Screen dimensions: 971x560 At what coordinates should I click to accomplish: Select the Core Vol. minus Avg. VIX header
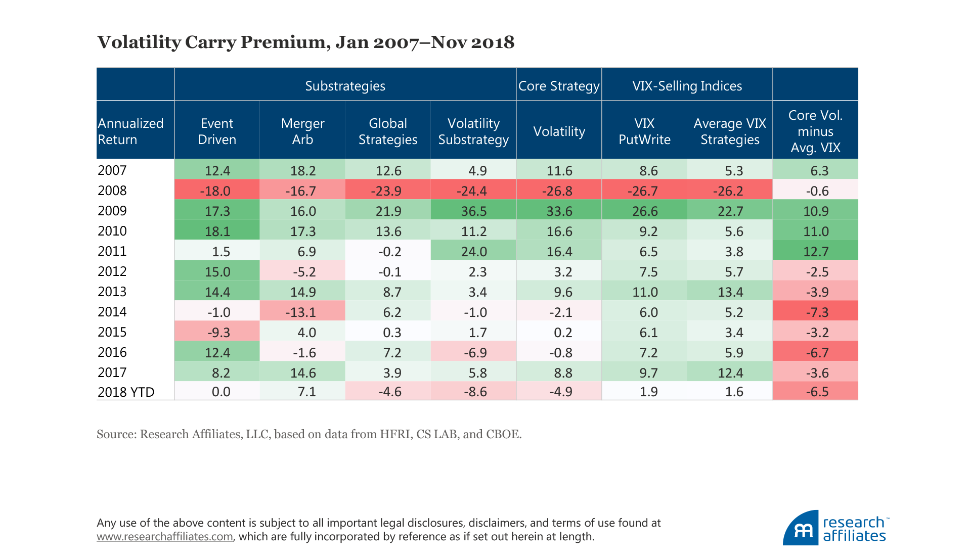coord(815,131)
